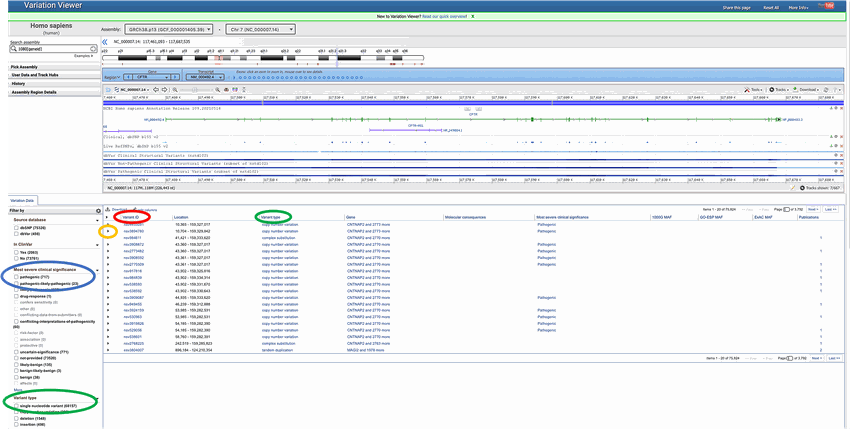
Task: Check the dbSNP source database filter
Action: pos(16,228)
